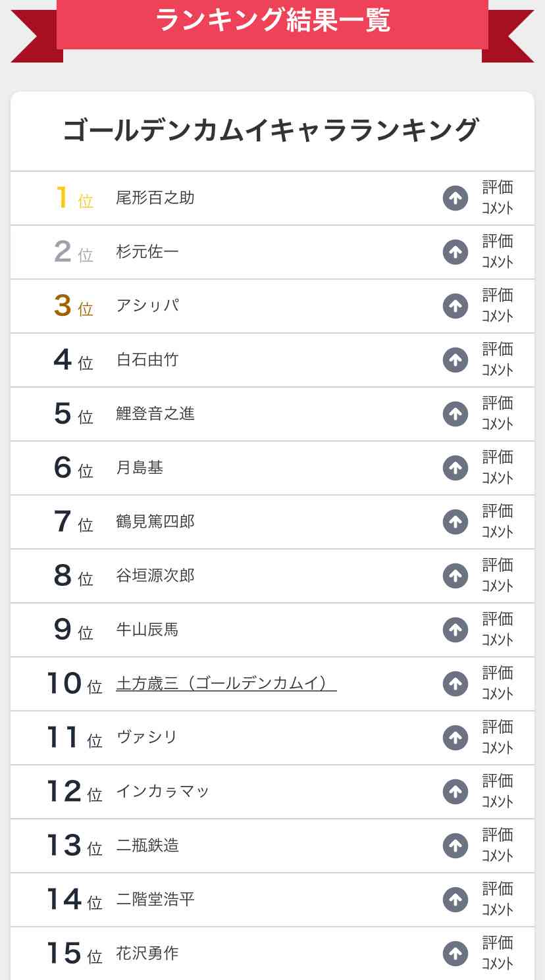Upvote アシㇼパ using the arrow icon
This screenshot has width=545, height=980.
455,306
